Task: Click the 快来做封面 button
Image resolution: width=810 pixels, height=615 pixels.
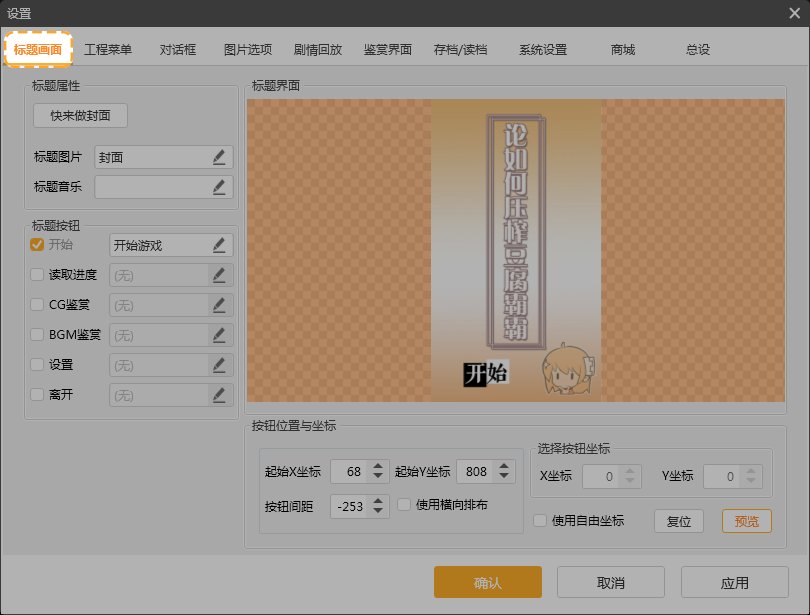Action: (x=81, y=116)
